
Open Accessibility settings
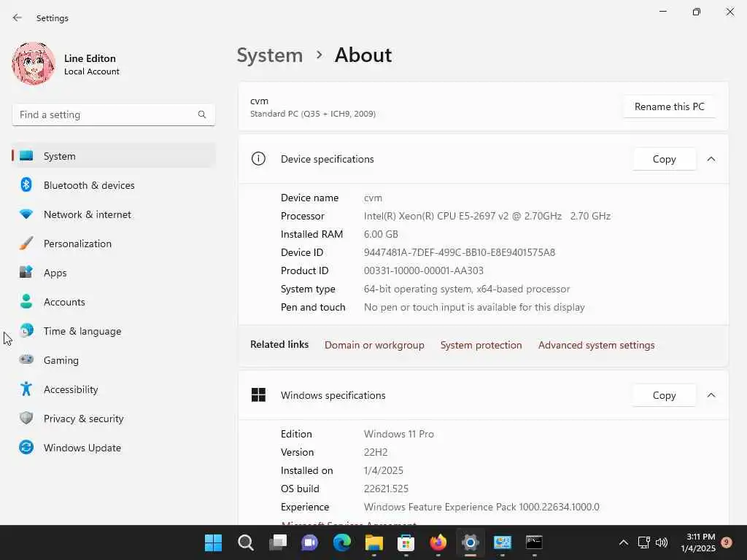click(113, 389)
